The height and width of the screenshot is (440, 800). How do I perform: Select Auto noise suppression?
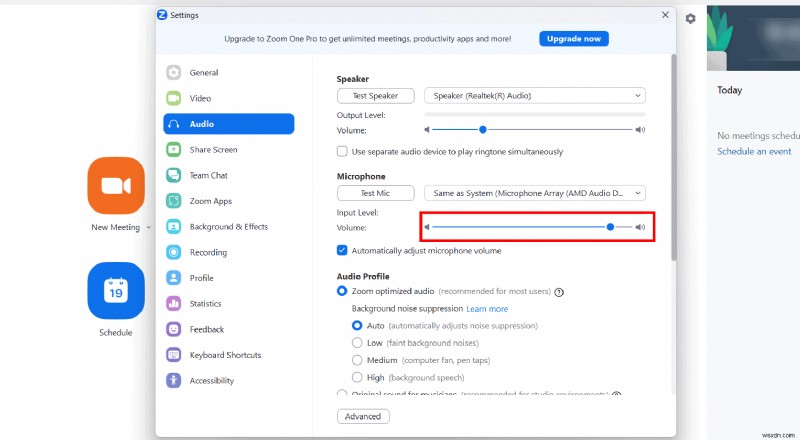pos(357,326)
